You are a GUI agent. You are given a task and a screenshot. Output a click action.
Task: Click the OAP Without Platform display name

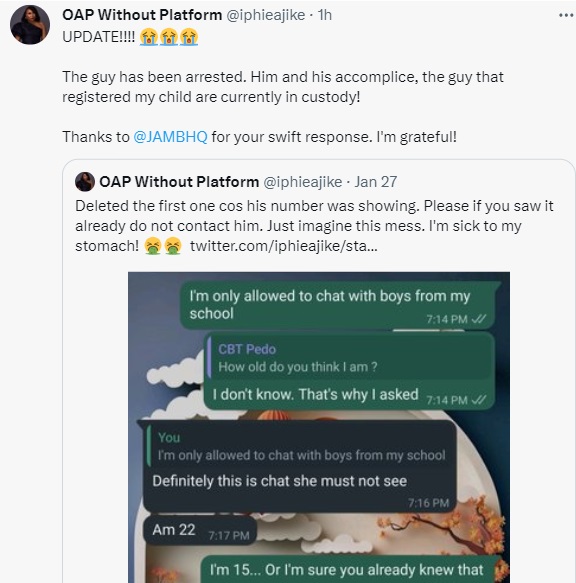(142, 15)
